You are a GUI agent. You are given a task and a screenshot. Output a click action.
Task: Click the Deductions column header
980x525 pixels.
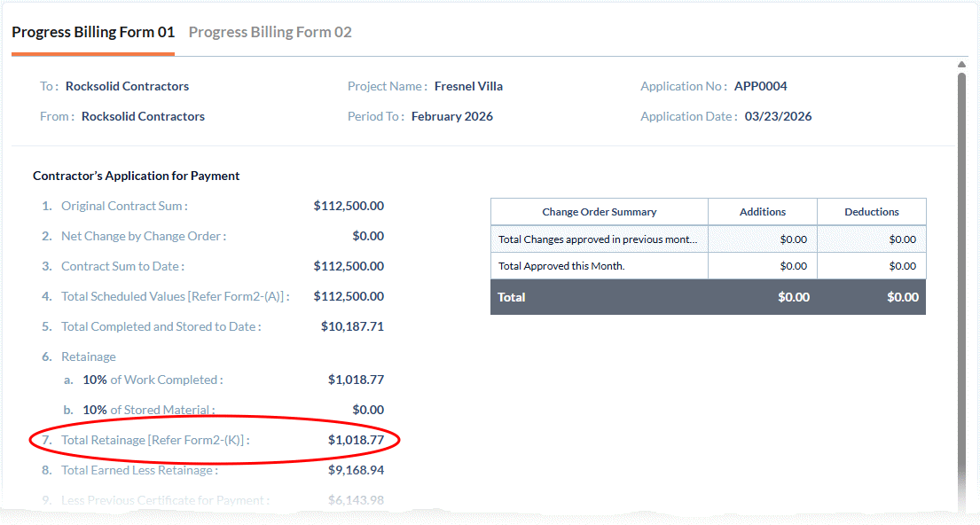pos(871,212)
